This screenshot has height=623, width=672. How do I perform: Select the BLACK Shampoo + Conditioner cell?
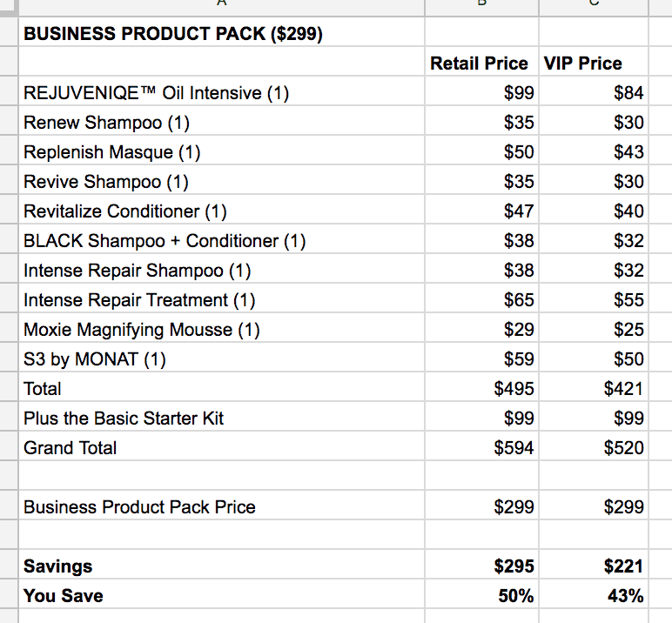tap(165, 241)
